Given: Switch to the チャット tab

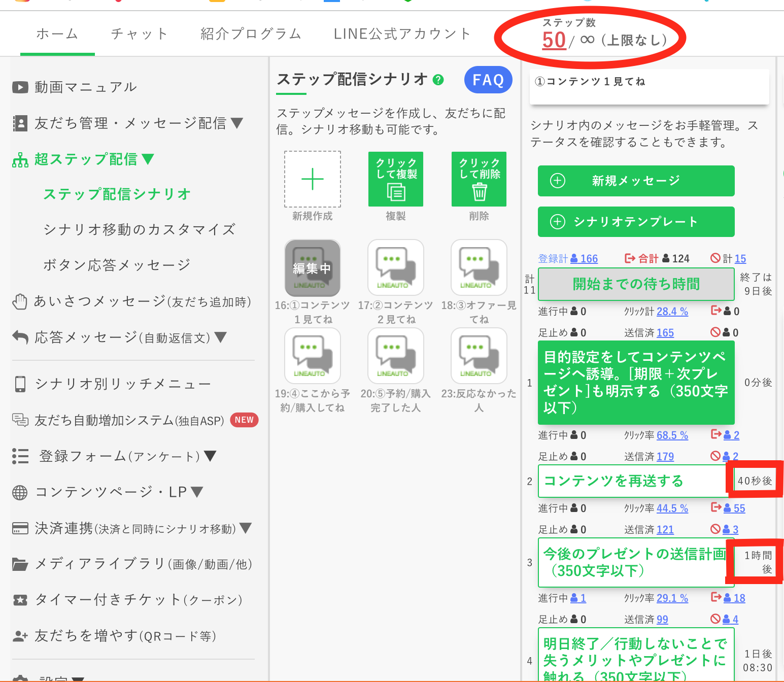Looking at the screenshot, I should click(x=139, y=34).
